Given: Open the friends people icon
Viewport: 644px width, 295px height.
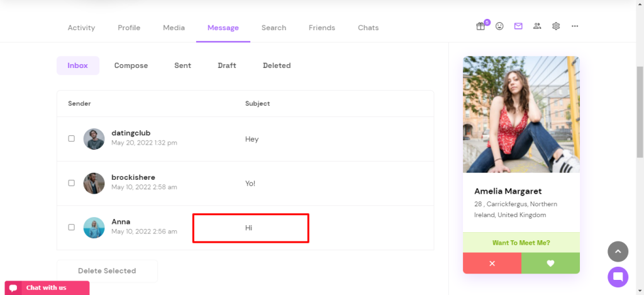Looking at the screenshot, I should 537,26.
